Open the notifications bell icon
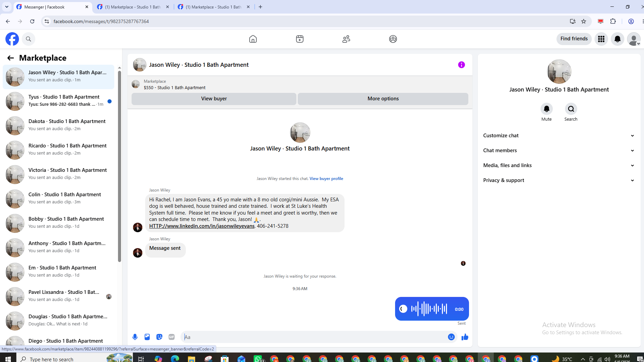This screenshot has width=644, height=362. pos(618,39)
